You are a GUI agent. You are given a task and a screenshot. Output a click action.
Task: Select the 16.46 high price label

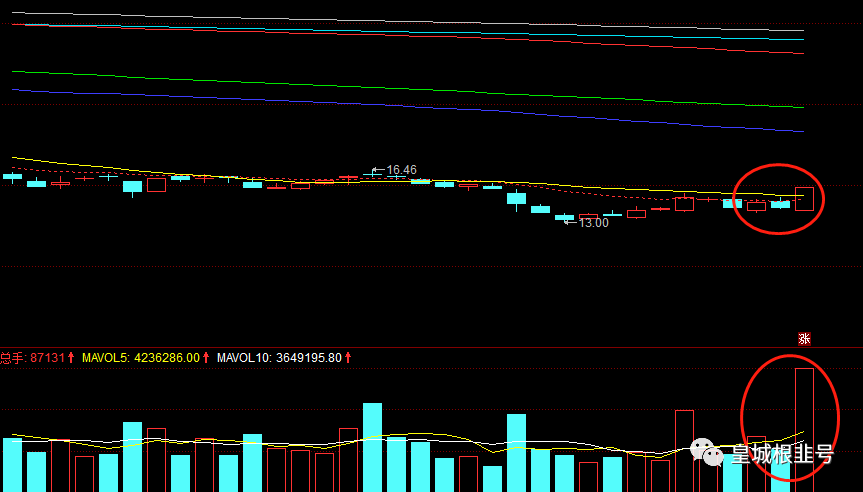401,170
